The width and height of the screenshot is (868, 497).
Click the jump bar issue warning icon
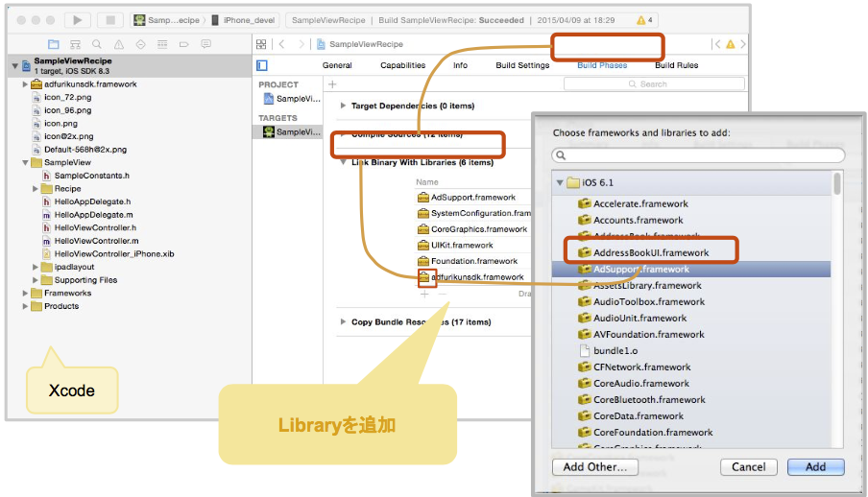[x=730, y=44]
